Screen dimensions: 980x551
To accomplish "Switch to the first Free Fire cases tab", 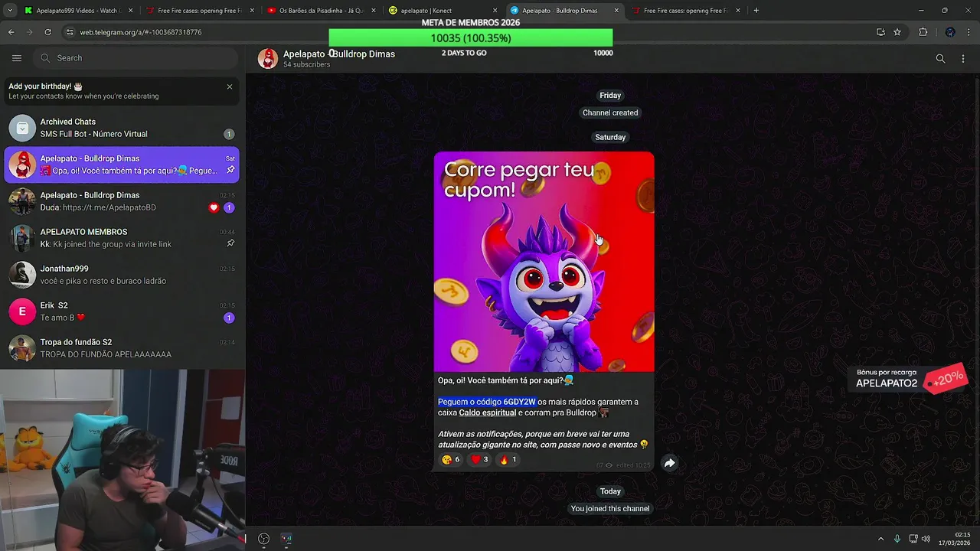I will tap(199, 11).
